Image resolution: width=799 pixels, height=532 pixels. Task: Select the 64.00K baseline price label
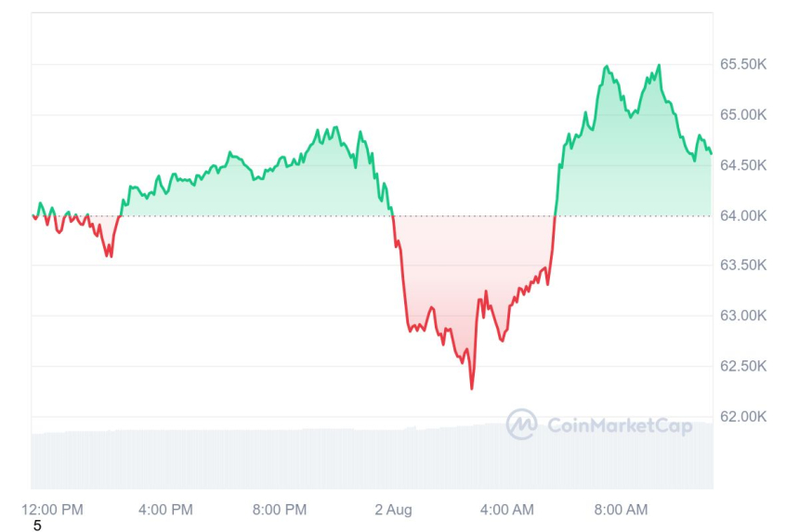coord(742,215)
